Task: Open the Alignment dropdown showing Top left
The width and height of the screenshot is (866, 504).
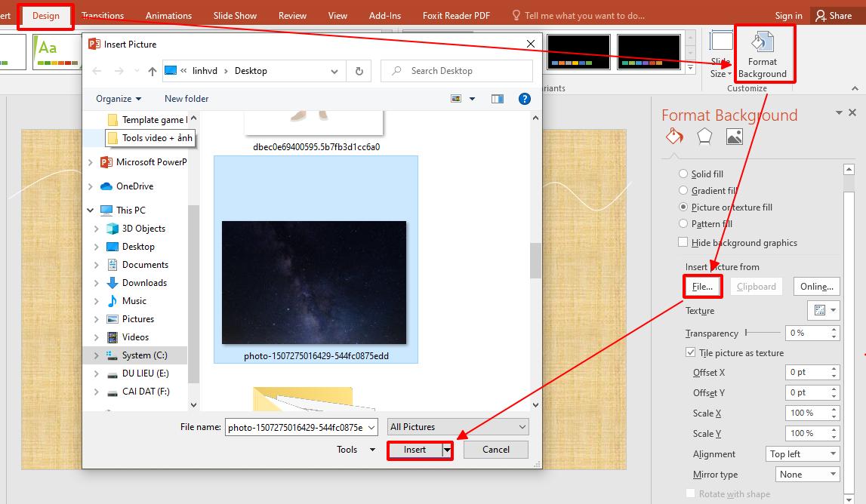Action: click(803, 453)
